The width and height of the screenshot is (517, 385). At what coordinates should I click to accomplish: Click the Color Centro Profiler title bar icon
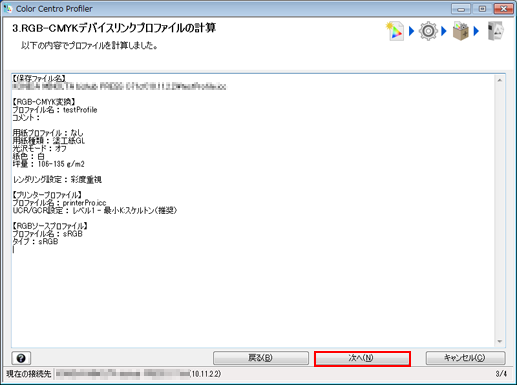(7, 8)
